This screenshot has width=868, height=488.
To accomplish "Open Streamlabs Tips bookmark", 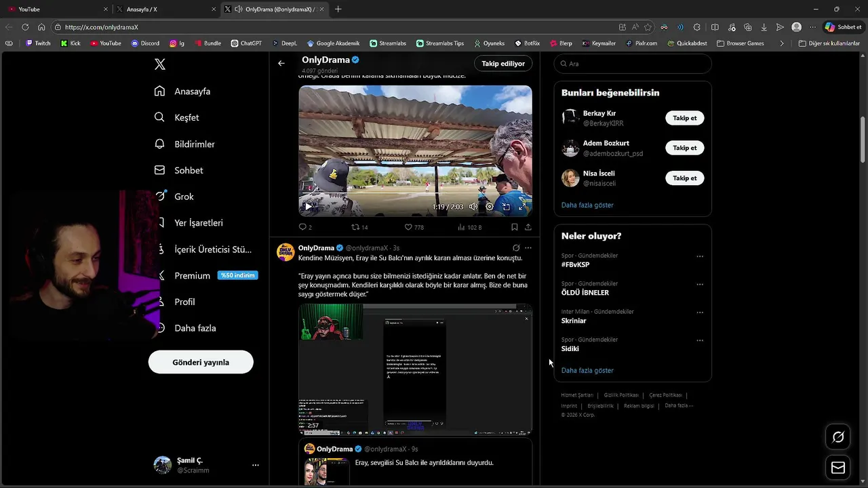I will click(x=440, y=43).
